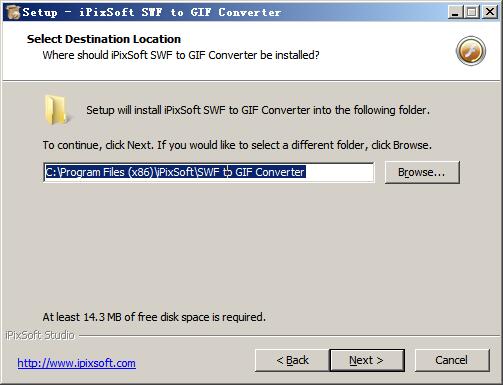The width and height of the screenshot is (503, 385).
Task: Click the round orange installer logo
Action: 471,51
